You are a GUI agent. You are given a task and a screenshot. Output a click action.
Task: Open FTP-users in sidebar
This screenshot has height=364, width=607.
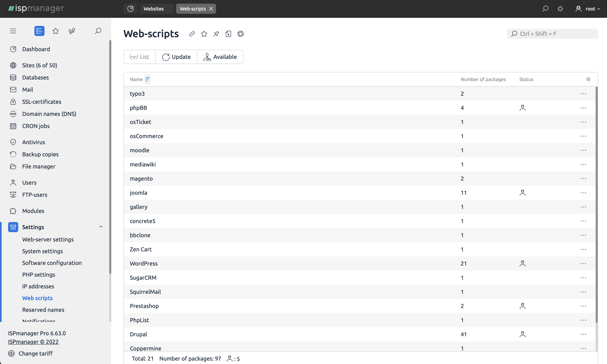click(35, 195)
